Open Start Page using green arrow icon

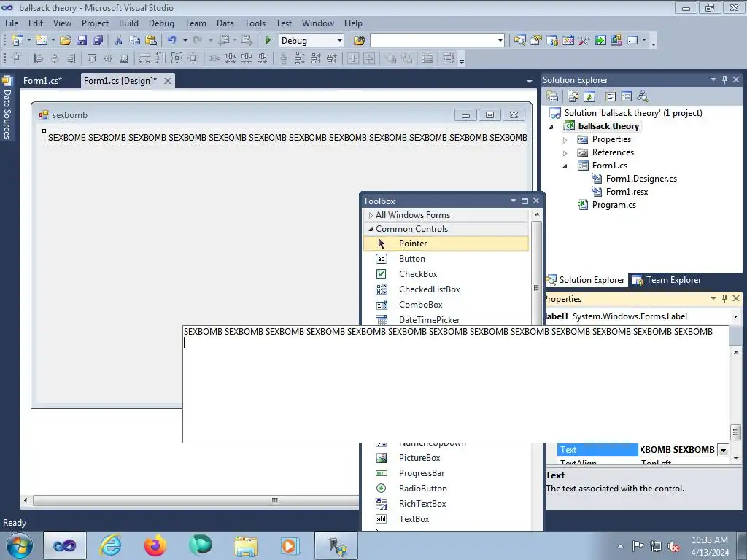600,41
